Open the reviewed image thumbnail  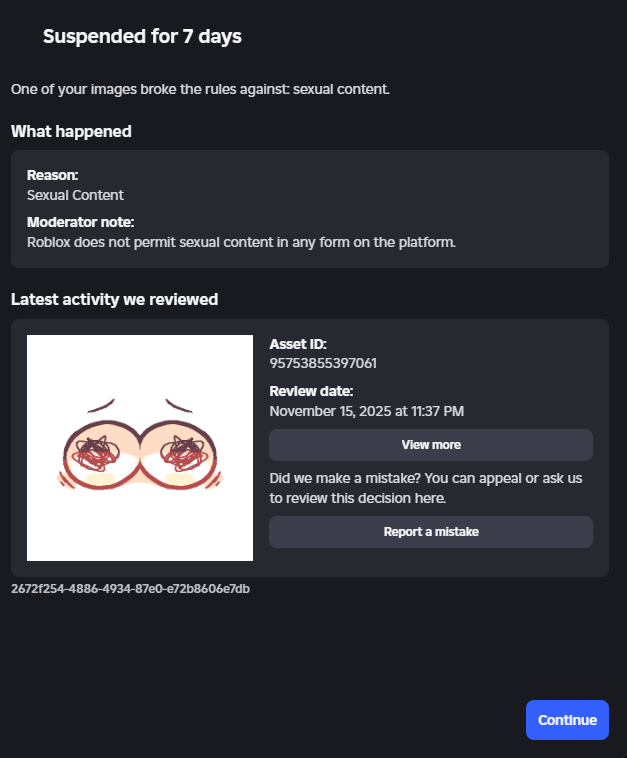pyautogui.click(x=140, y=448)
